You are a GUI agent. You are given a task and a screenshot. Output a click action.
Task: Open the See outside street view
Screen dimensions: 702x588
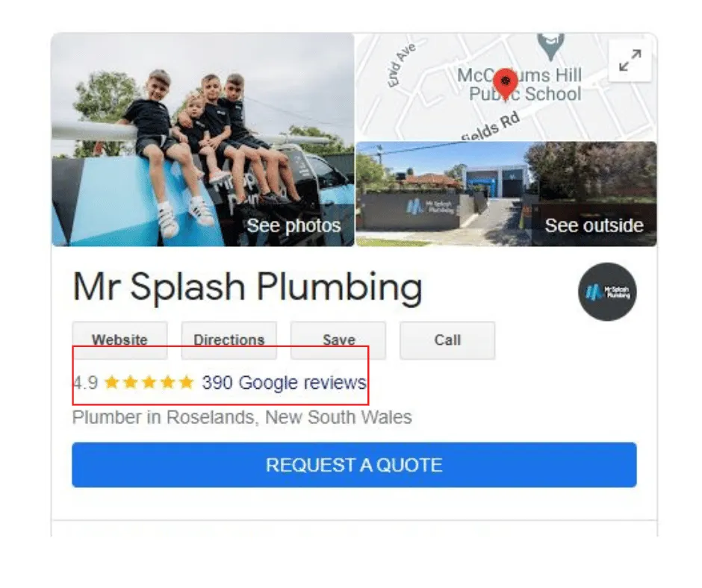pyautogui.click(x=506, y=194)
